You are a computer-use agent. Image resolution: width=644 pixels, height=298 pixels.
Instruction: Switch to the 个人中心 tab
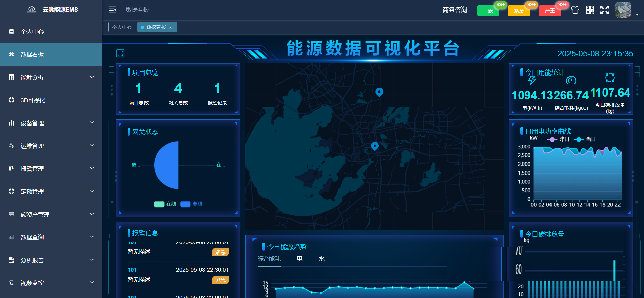[x=122, y=27]
